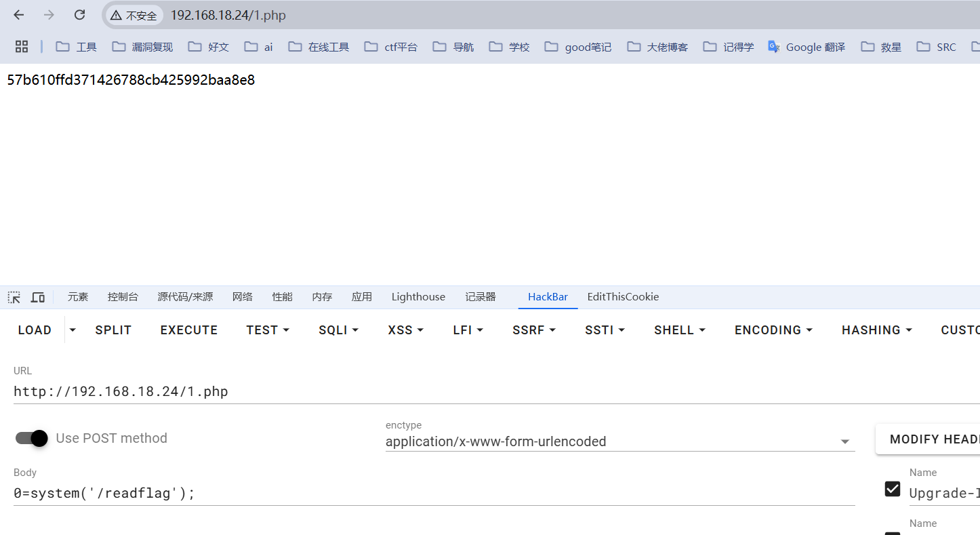Click the browser forward arrow

point(49,15)
